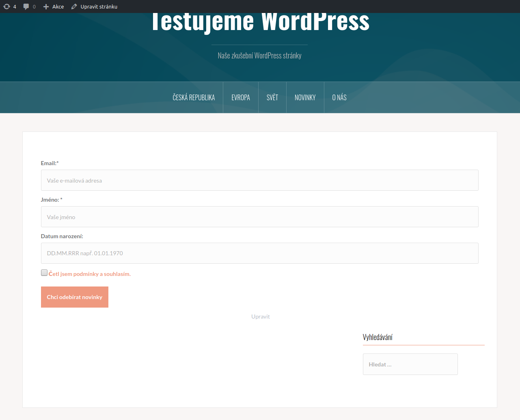Focus the Jméno name input field

pos(260,217)
